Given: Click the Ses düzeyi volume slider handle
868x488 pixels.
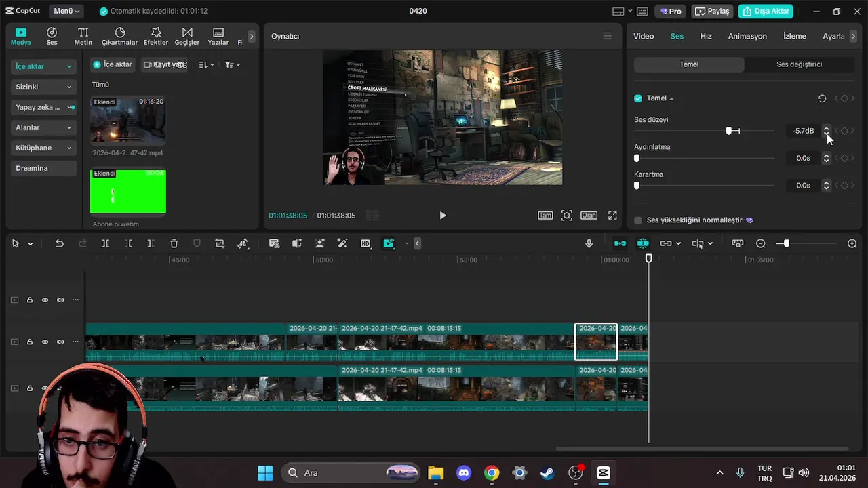Looking at the screenshot, I should pyautogui.click(x=730, y=131).
